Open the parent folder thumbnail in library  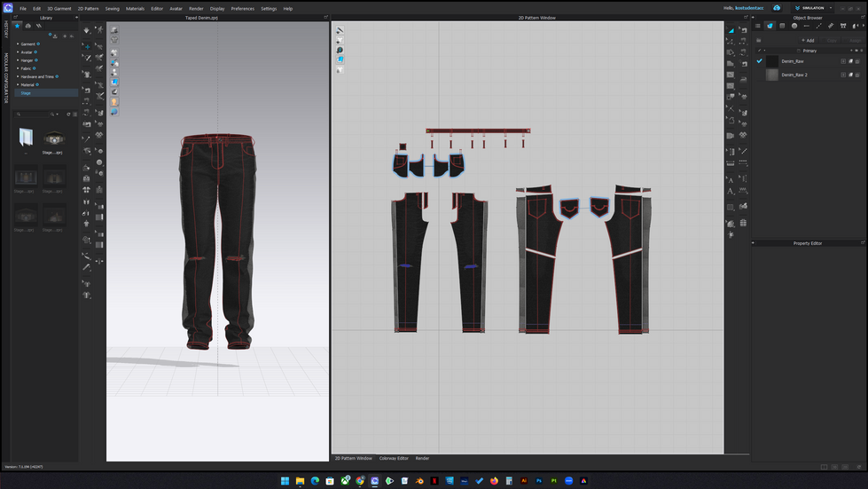[x=26, y=138]
